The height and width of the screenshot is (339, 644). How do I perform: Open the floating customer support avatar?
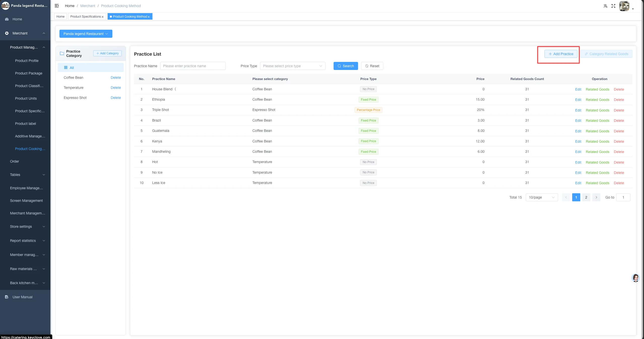(x=636, y=278)
